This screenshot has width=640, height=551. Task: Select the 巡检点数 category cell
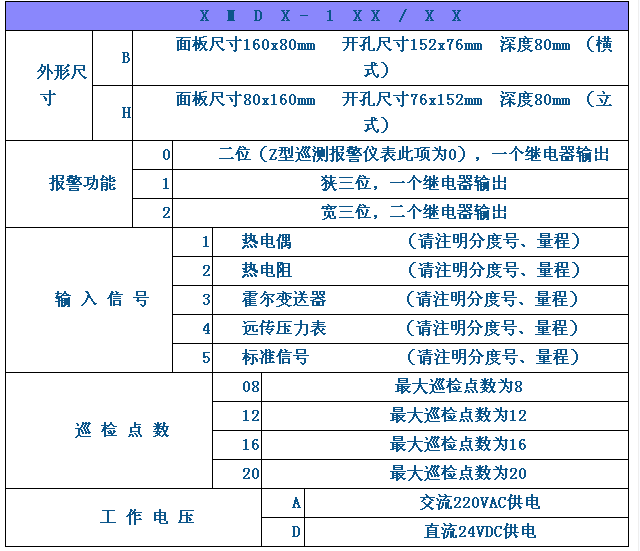(122, 430)
